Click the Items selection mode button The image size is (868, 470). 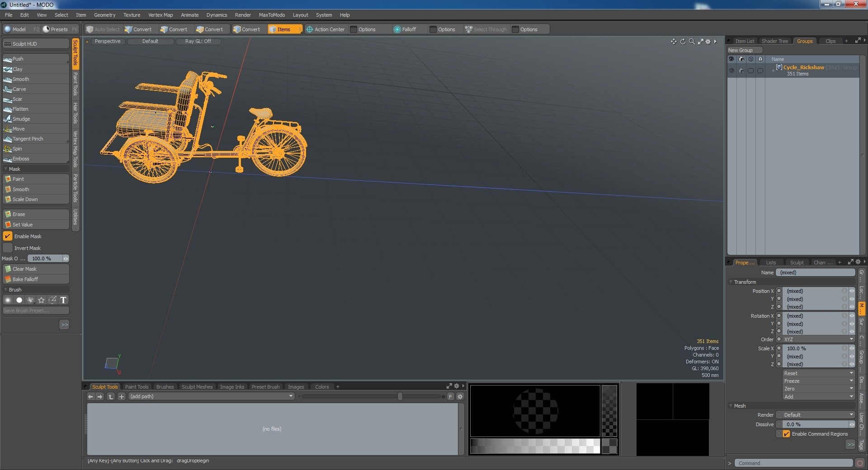[x=284, y=29]
